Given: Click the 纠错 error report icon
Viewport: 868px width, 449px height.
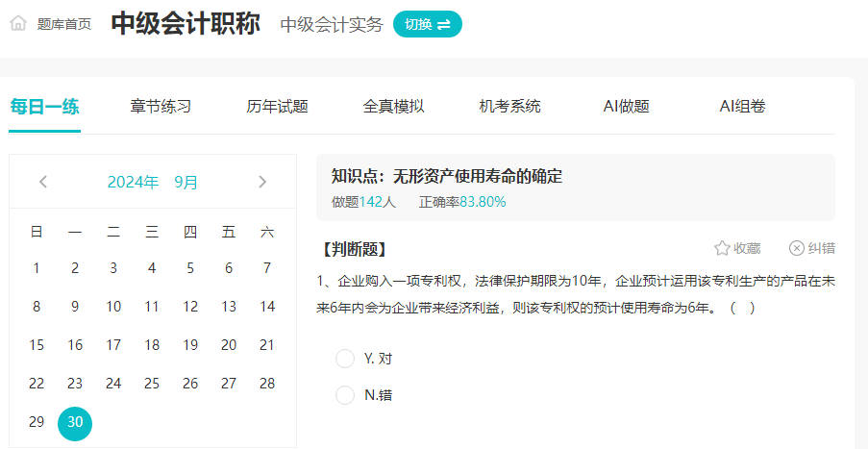Looking at the screenshot, I should [797, 248].
